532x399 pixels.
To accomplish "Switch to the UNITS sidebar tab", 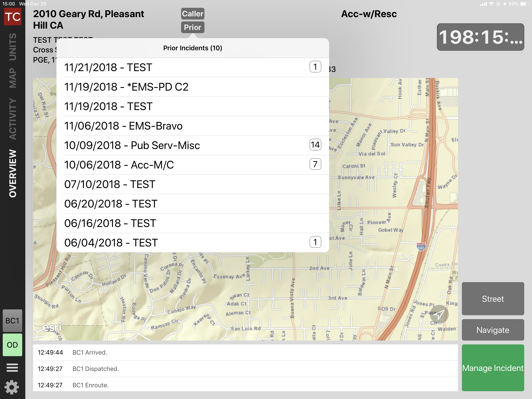I will click(12, 47).
